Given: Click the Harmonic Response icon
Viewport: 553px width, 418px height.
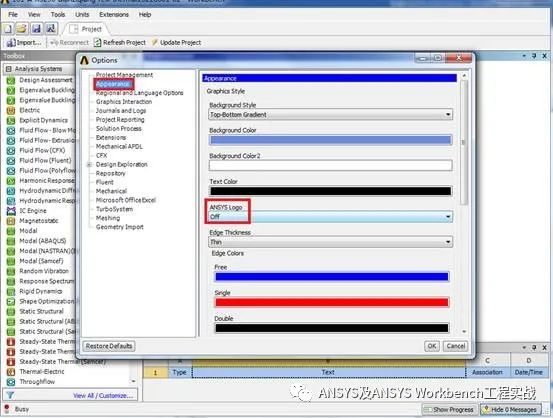Looking at the screenshot, I should point(11,181).
